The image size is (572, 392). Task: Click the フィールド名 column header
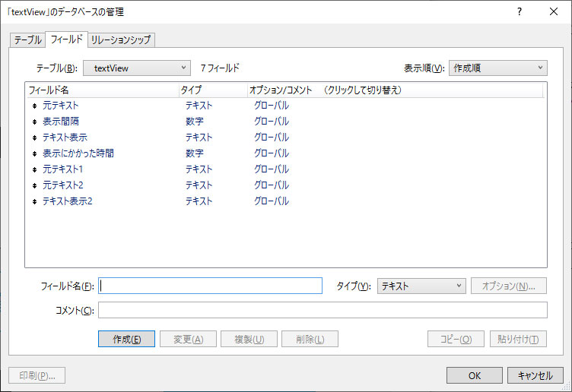click(x=103, y=90)
